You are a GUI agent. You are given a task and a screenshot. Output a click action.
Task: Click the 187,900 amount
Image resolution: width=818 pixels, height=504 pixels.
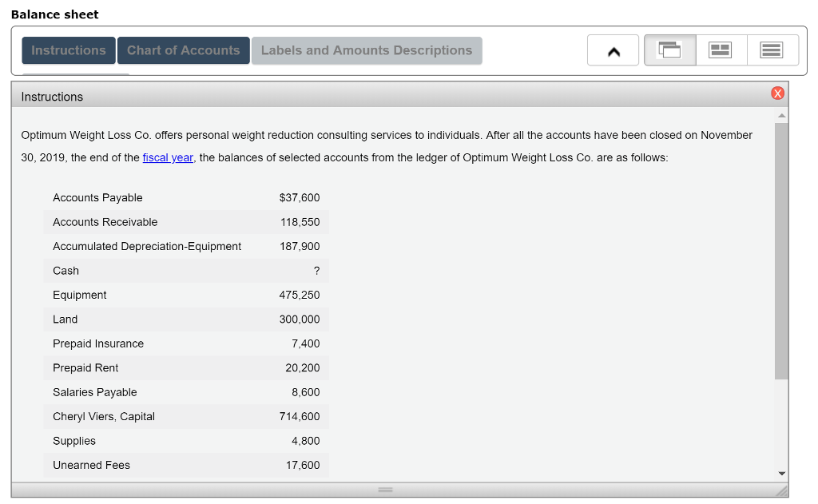(300, 246)
